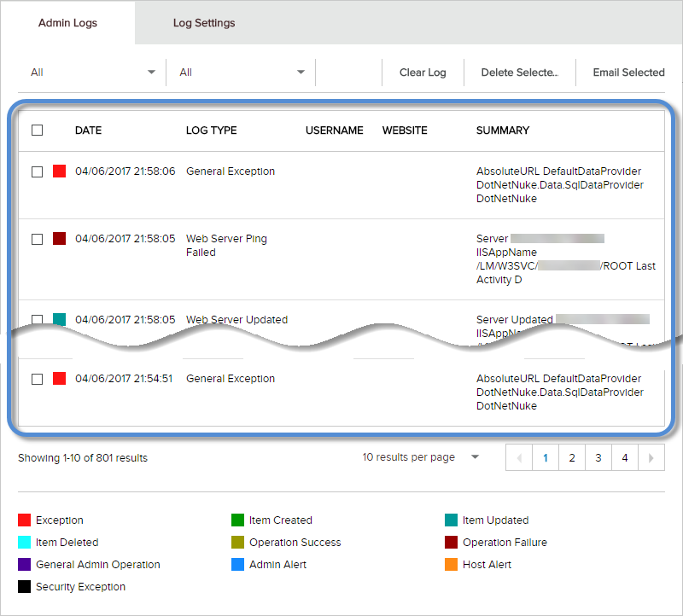Click the Clear Log button

(x=423, y=73)
